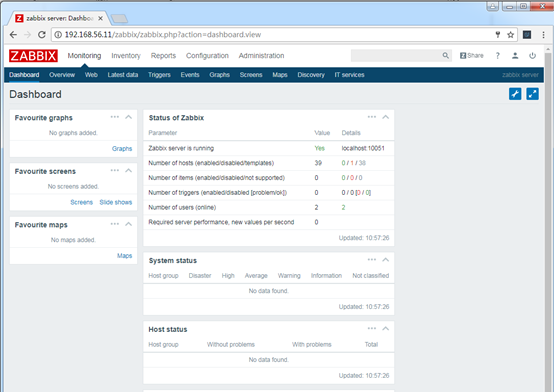Switch to Latest data tab
Screen dimensions: 554x392
click(123, 75)
